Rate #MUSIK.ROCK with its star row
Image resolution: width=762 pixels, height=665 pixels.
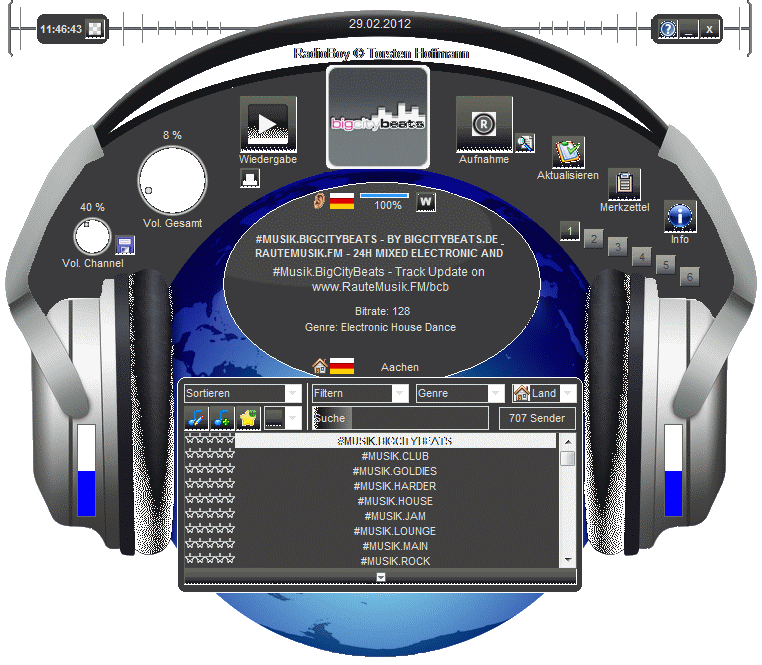click(x=210, y=560)
